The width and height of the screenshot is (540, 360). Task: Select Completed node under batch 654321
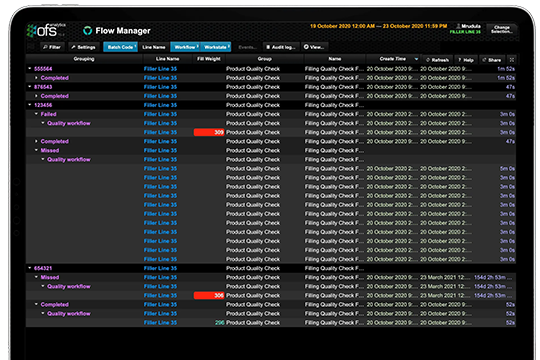click(x=54, y=304)
